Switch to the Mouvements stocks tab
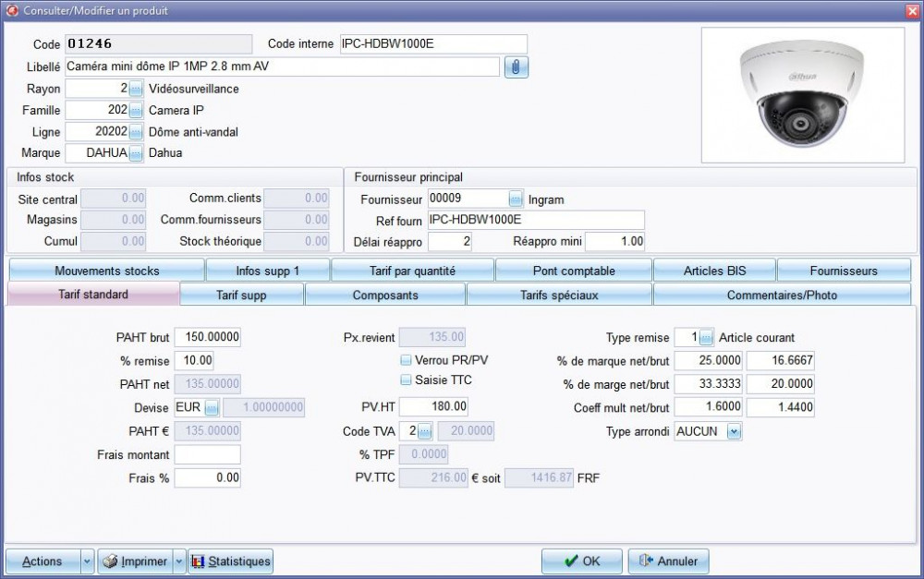924x579 pixels. (x=106, y=271)
